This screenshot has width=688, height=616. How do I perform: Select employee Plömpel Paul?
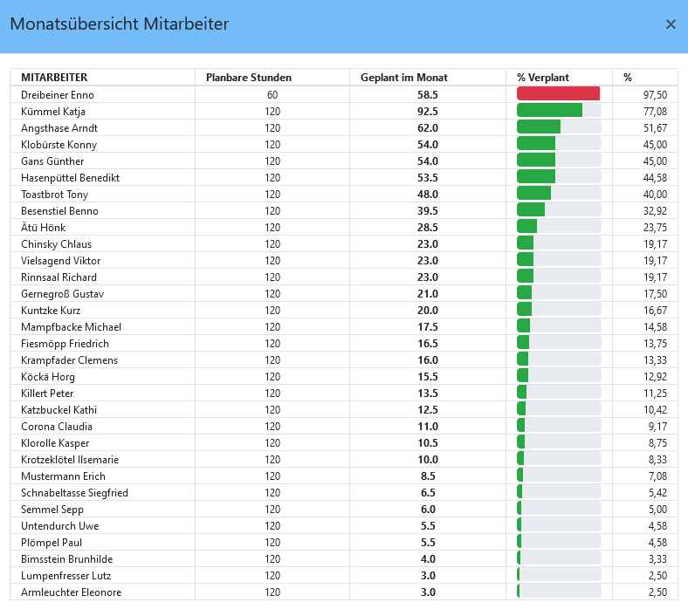coord(52,543)
